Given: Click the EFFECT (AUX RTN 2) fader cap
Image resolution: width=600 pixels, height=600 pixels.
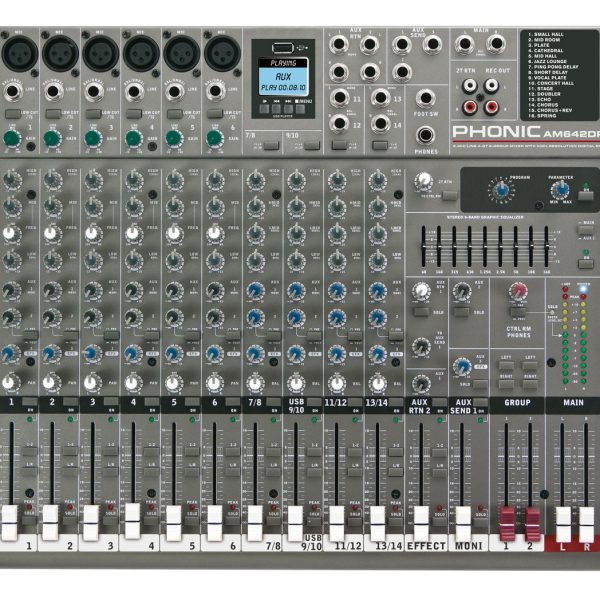Looking at the screenshot, I should click(421, 524).
